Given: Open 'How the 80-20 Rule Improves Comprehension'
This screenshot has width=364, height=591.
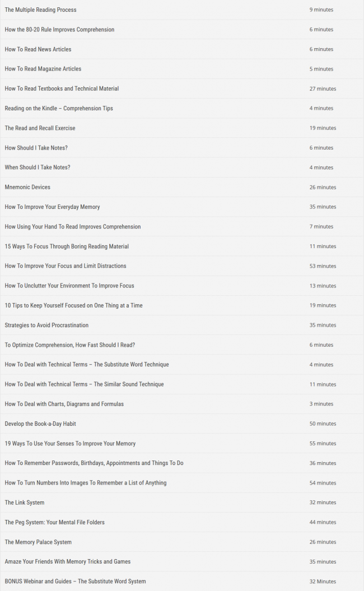Looking at the screenshot, I should point(59,30).
